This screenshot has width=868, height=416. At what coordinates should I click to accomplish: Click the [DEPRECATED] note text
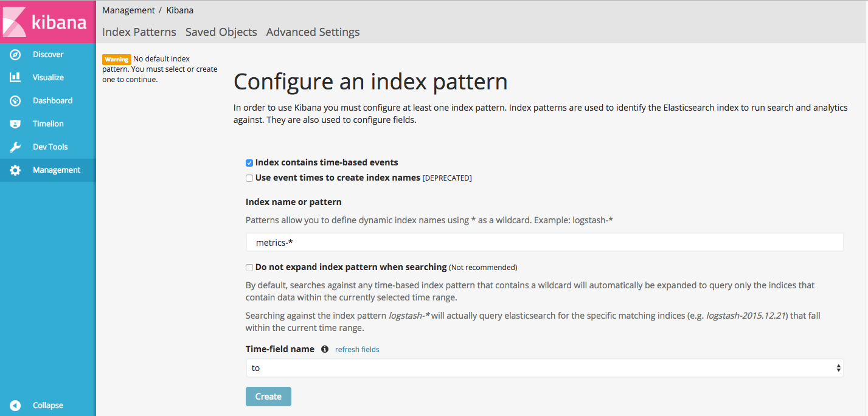point(447,178)
